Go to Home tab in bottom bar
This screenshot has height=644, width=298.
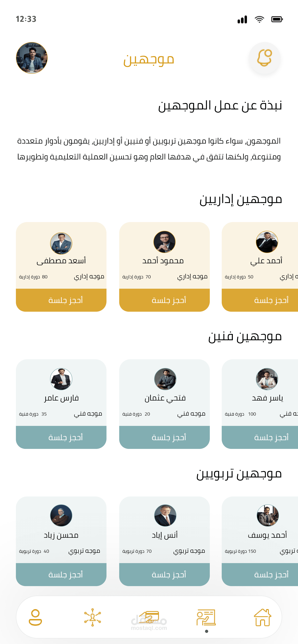(262, 617)
